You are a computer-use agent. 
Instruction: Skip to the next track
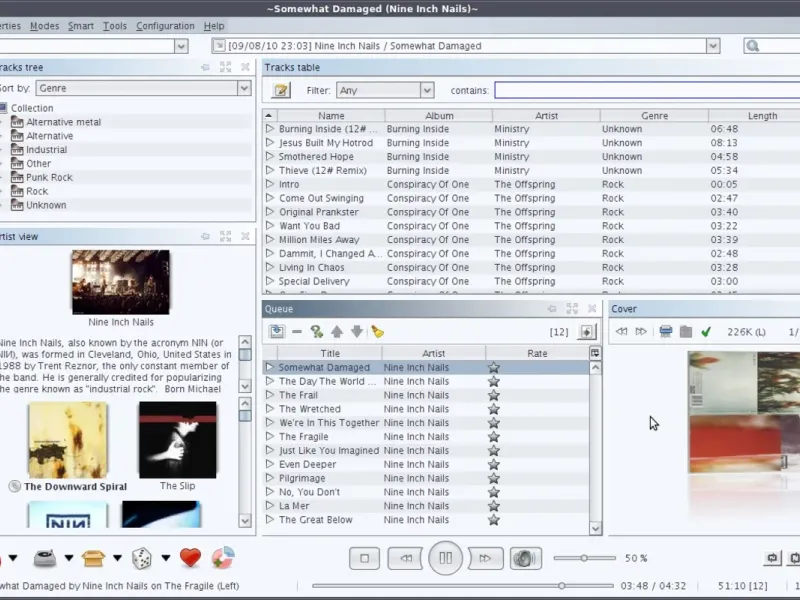coord(485,558)
